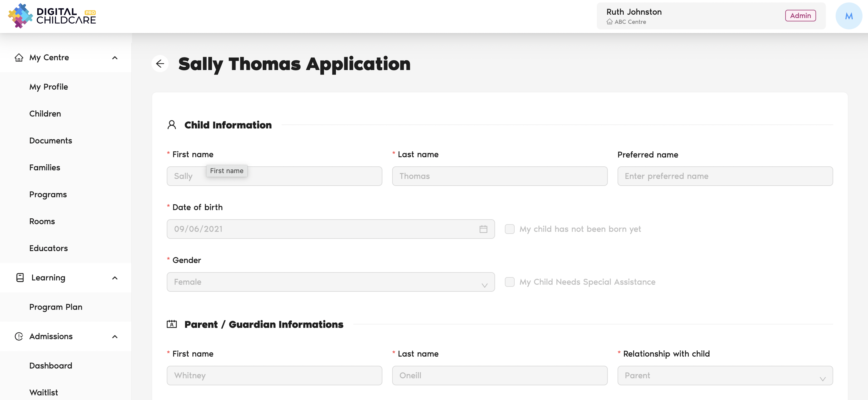868x400 pixels.
Task: Collapse the My Centre sidebar section
Action: click(x=115, y=58)
